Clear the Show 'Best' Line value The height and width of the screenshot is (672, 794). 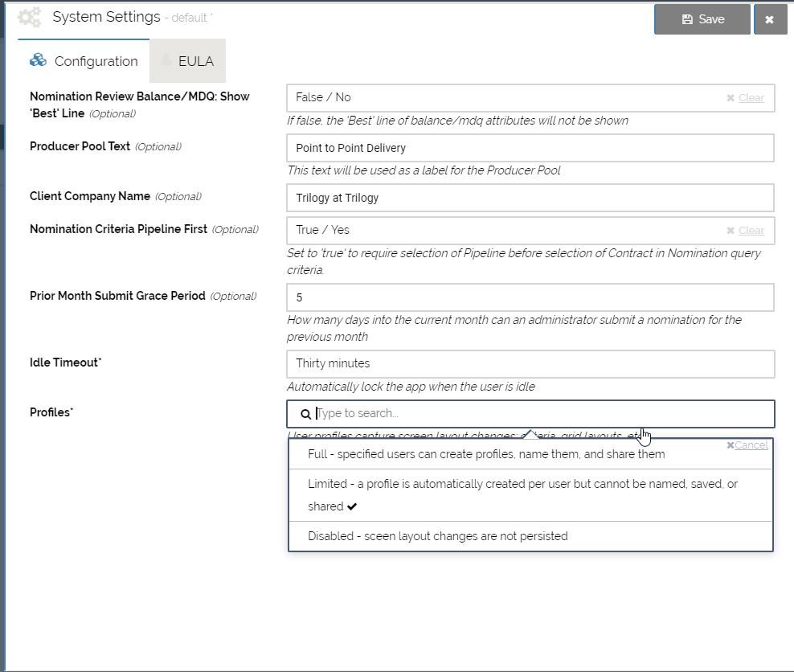pyautogui.click(x=746, y=98)
